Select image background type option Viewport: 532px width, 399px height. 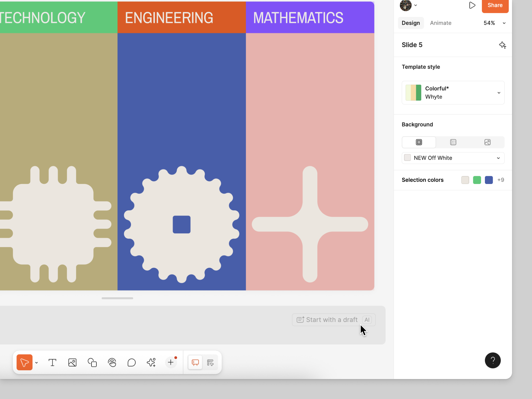pyautogui.click(x=487, y=142)
